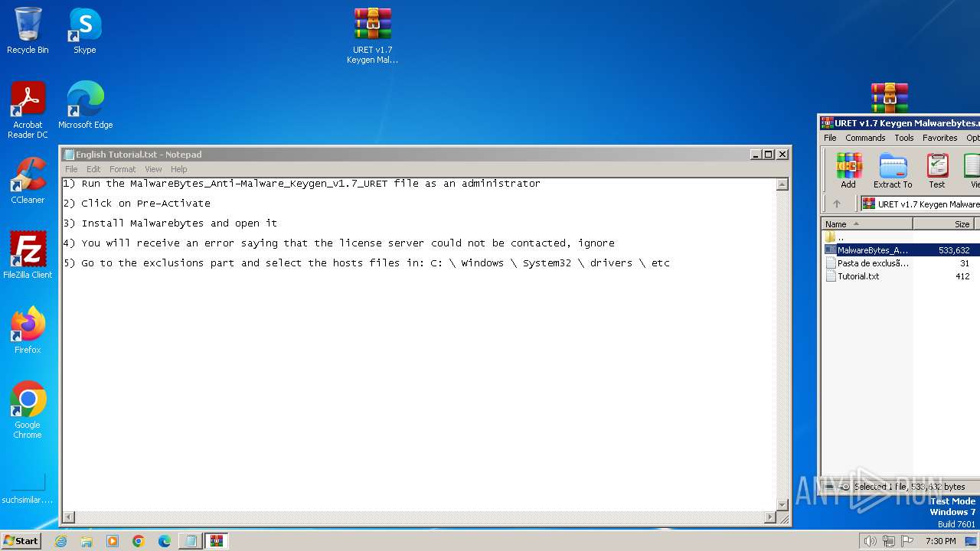Open media player from taskbar
This screenshot has width=980, height=551.
coord(113,541)
